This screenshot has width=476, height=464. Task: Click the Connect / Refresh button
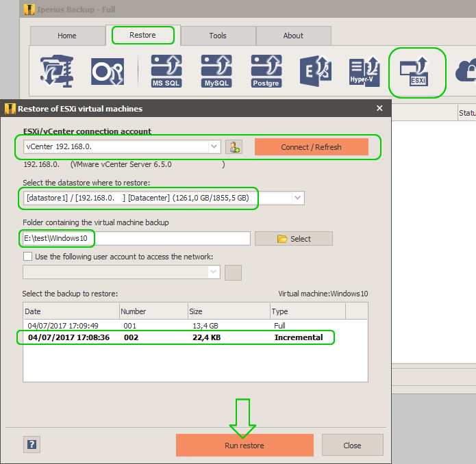click(312, 147)
